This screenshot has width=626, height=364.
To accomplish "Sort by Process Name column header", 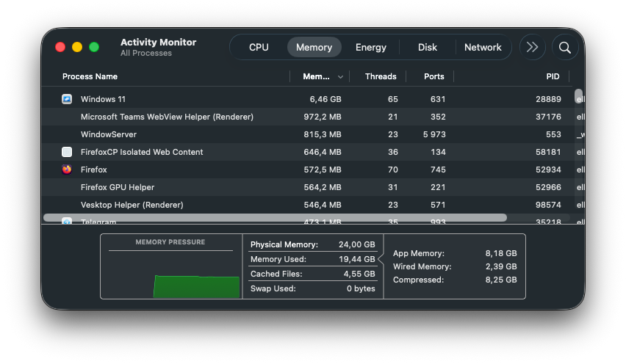I will (x=90, y=76).
